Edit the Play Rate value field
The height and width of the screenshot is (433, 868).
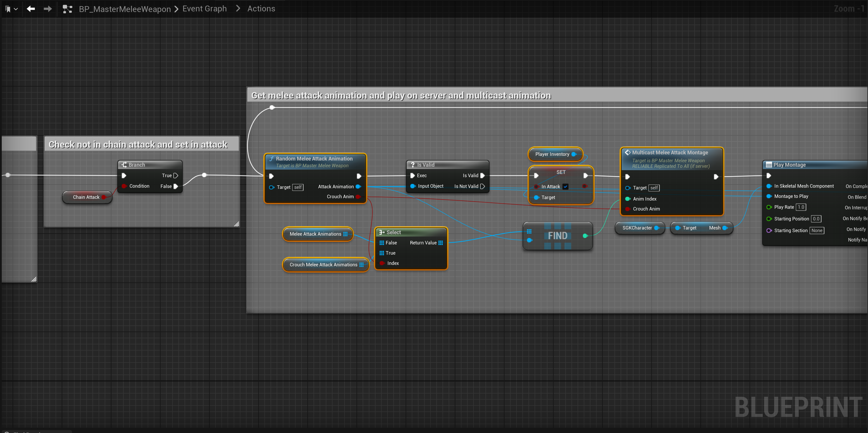pyautogui.click(x=801, y=207)
